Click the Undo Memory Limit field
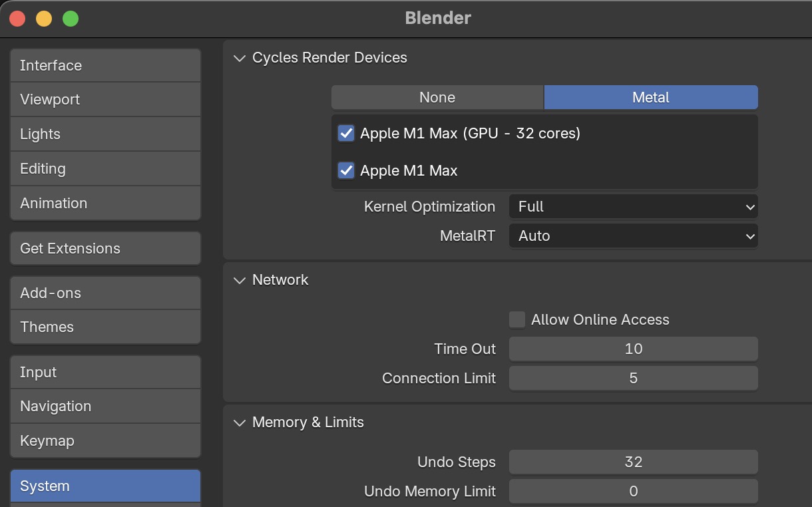Image resolution: width=812 pixels, height=507 pixels. (x=633, y=491)
